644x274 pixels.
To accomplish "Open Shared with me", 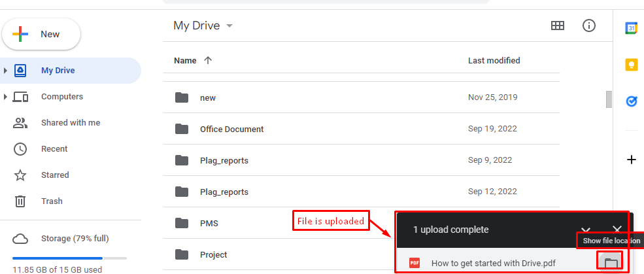I will 71,123.
